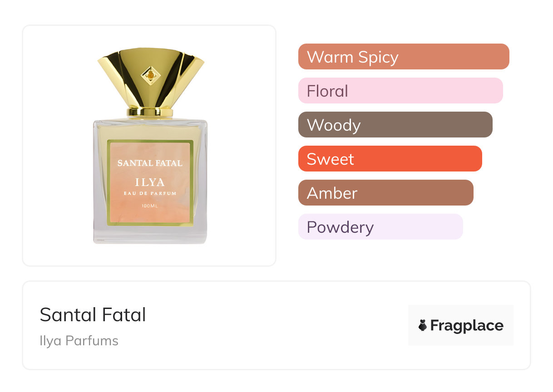Click the Powdery accord bar

pos(380,227)
